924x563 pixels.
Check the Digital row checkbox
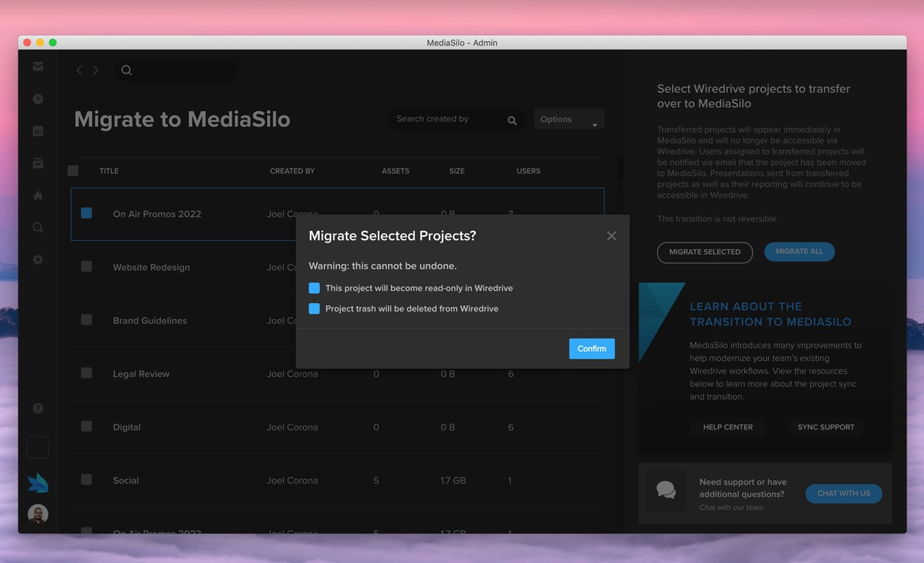pos(87,427)
